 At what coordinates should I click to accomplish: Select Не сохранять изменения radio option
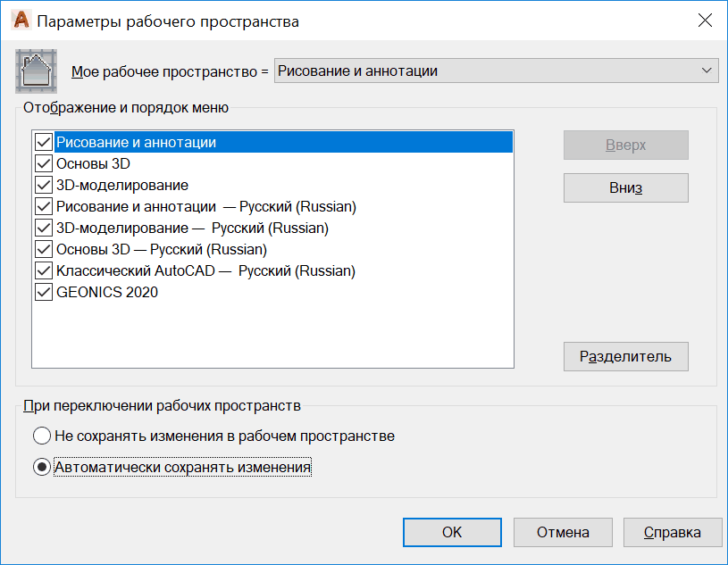tap(42, 436)
